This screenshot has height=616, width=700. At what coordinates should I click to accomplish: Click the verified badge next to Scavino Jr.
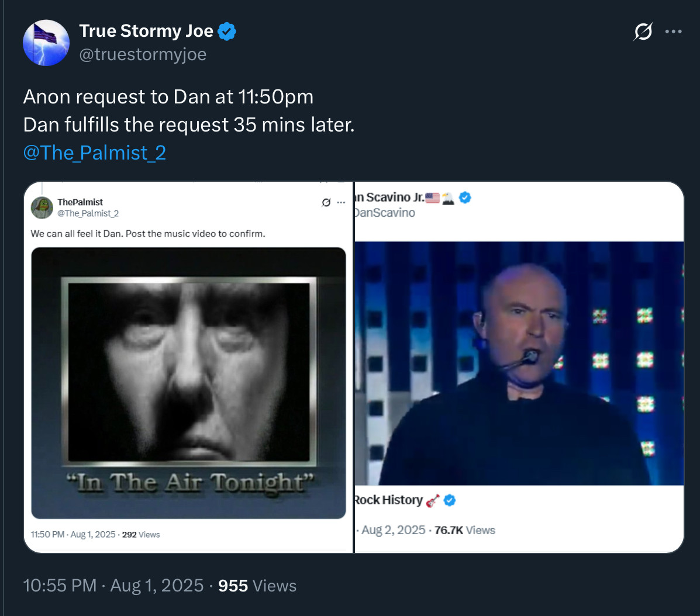point(465,198)
